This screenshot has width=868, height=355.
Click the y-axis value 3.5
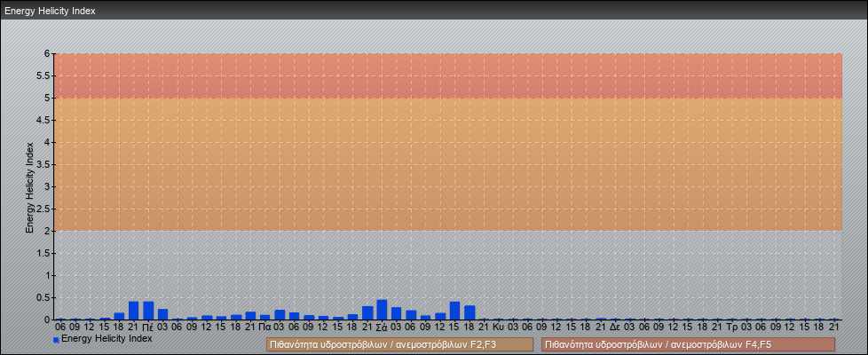[44, 164]
